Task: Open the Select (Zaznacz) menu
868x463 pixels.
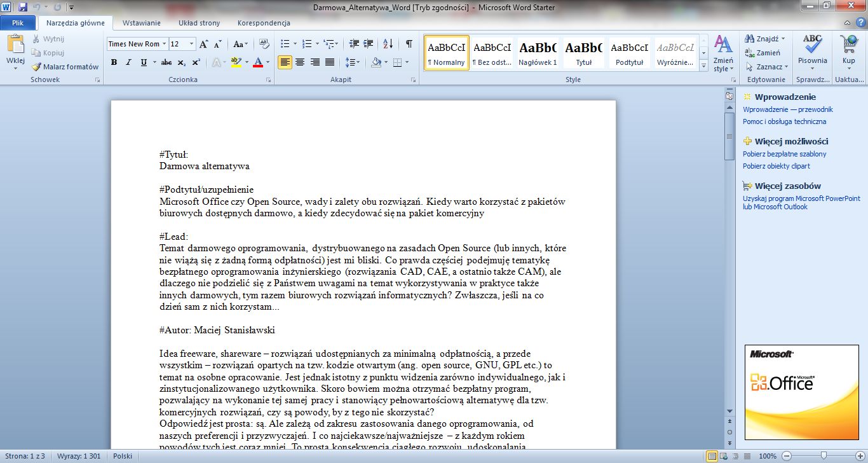Action: tap(767, 67)
